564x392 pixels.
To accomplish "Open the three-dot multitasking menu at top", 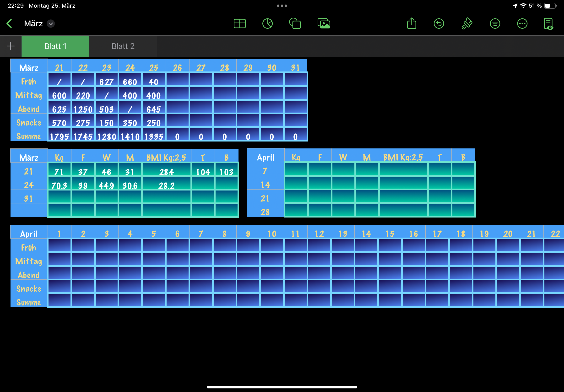I will (x=282, y=6).
